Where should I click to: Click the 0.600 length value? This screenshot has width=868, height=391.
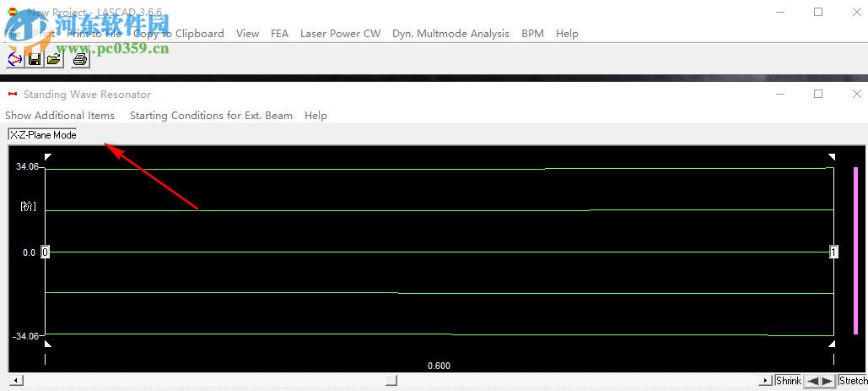(x=439, y=366)
